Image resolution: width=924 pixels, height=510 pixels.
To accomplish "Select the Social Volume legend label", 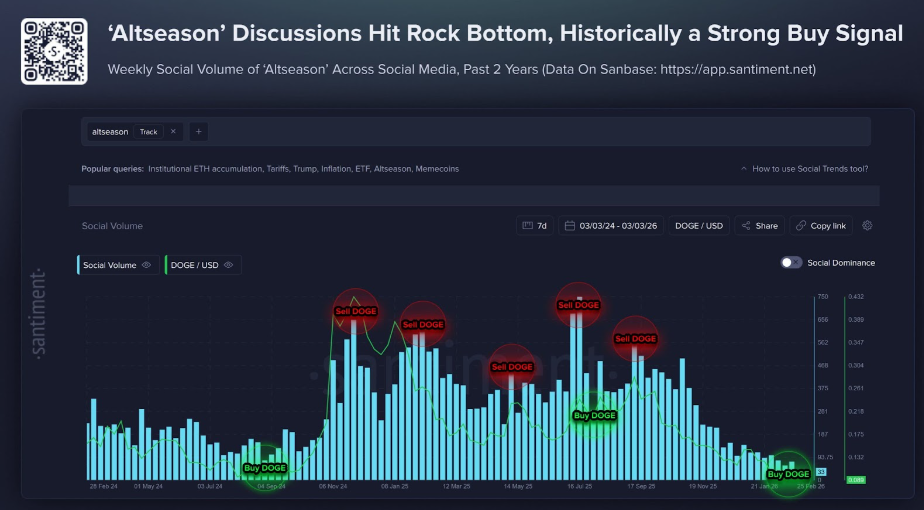I will click(x=110, y=265).
